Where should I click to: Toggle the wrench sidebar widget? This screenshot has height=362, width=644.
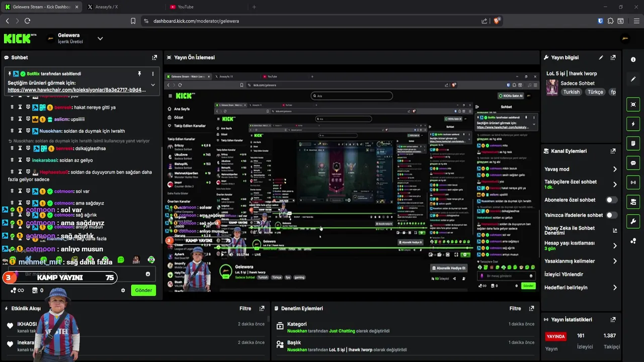[633, 221]
